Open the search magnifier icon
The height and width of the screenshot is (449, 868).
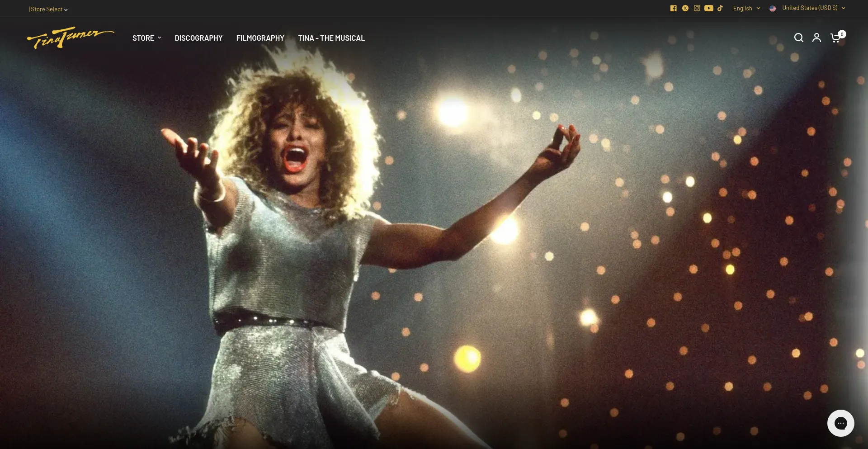click(x=798, y=38)
